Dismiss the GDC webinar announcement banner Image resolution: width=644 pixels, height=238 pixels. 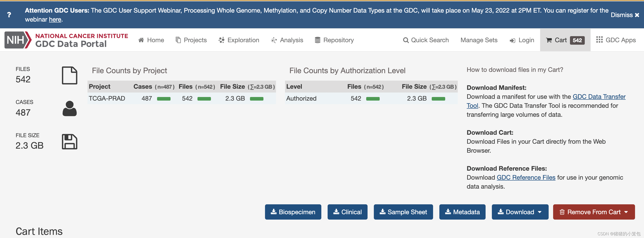coord(625,15)
